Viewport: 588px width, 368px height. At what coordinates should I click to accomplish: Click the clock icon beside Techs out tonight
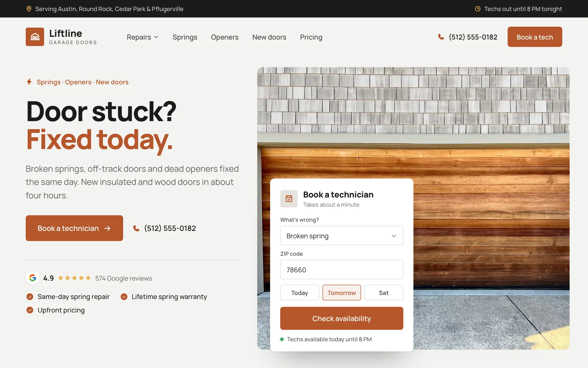click(477, 9)
